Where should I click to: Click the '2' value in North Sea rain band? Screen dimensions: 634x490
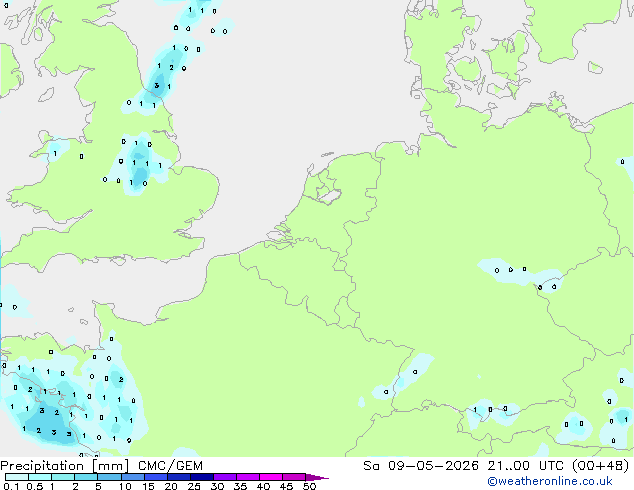[x=171, y=68]
